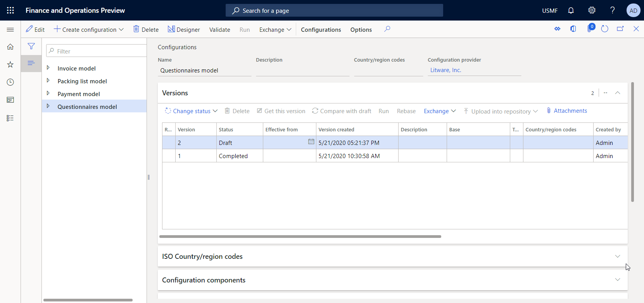Click the Attachments button
The width and height of the screenshot is (644, 303).
click(x=566, y=111)
